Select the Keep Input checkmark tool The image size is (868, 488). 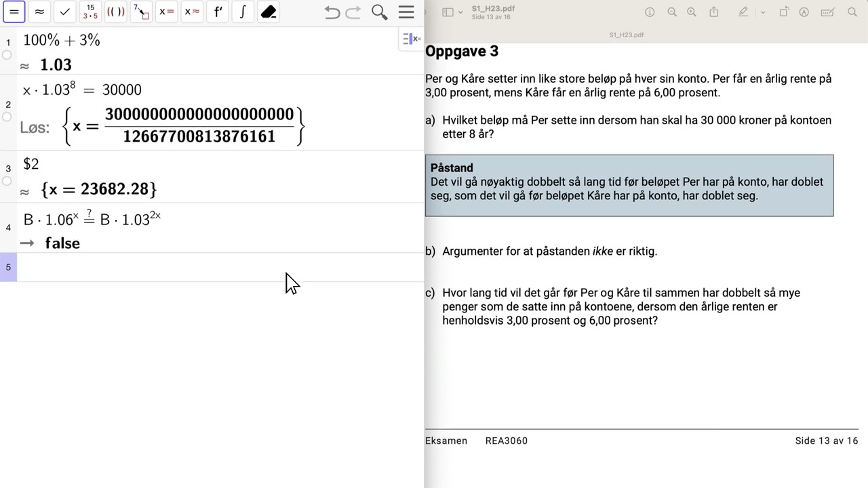64,12
